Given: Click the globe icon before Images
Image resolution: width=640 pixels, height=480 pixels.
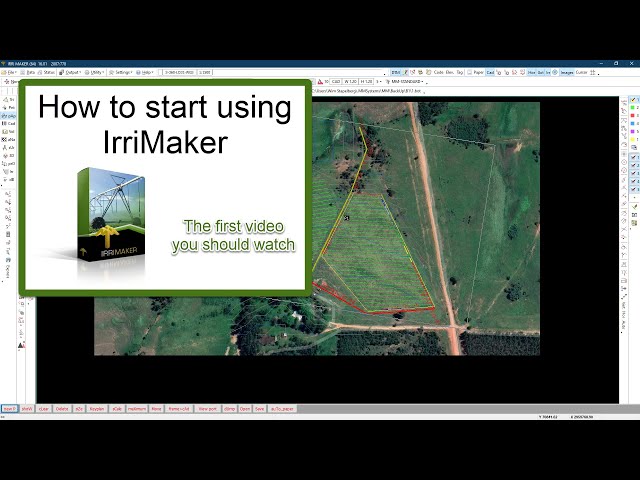Looking at the screenshot, I should tap(555, 72).
